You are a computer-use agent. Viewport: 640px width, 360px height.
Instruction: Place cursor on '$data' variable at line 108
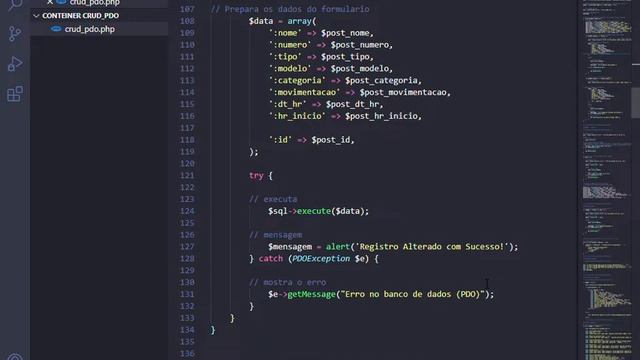point(261,21)
